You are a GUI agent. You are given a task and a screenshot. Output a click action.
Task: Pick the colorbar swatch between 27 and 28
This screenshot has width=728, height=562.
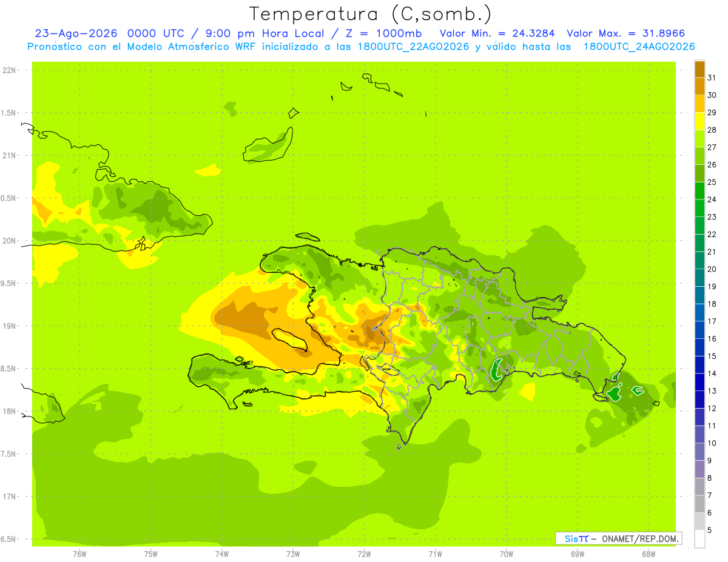click(699, 139)
